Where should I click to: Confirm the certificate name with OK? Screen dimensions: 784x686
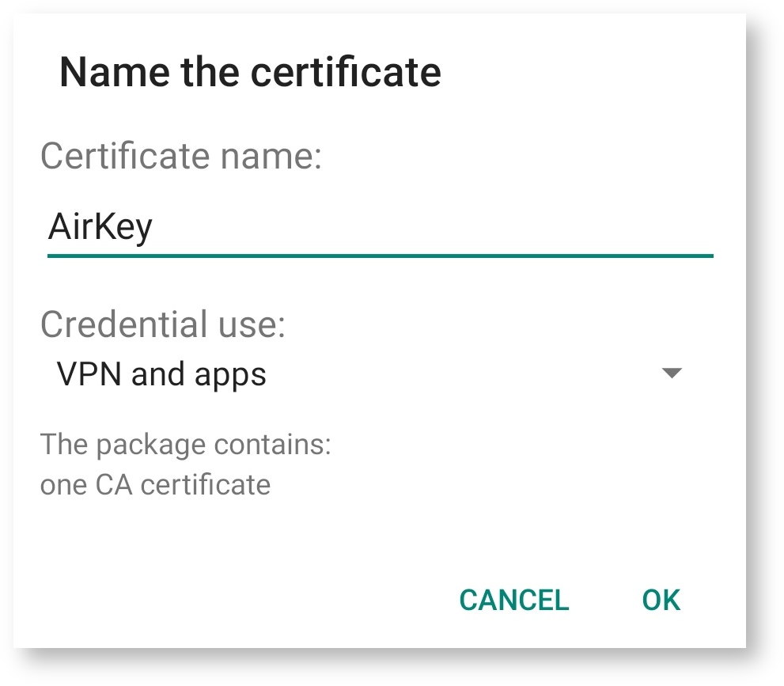click(661, 600)
